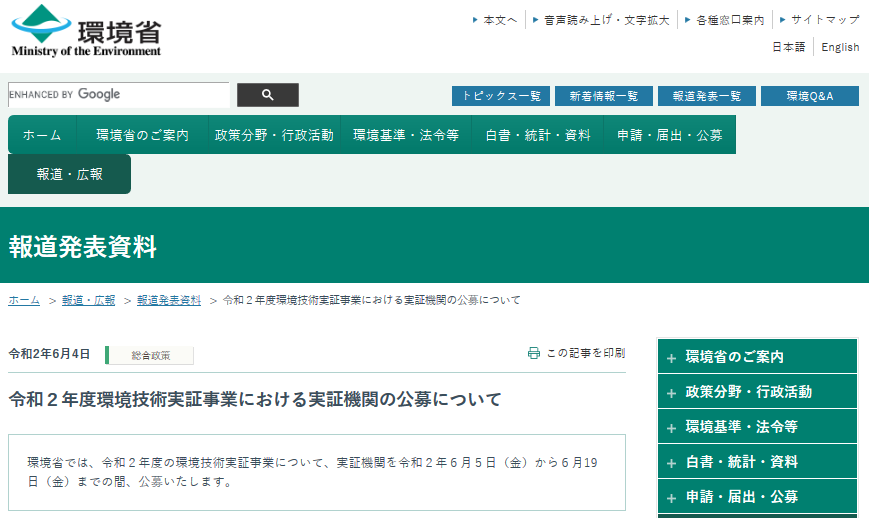Viewport: 869px width, 518px height.
Task: Click the トピックス一覧 button
Action: 501,96
